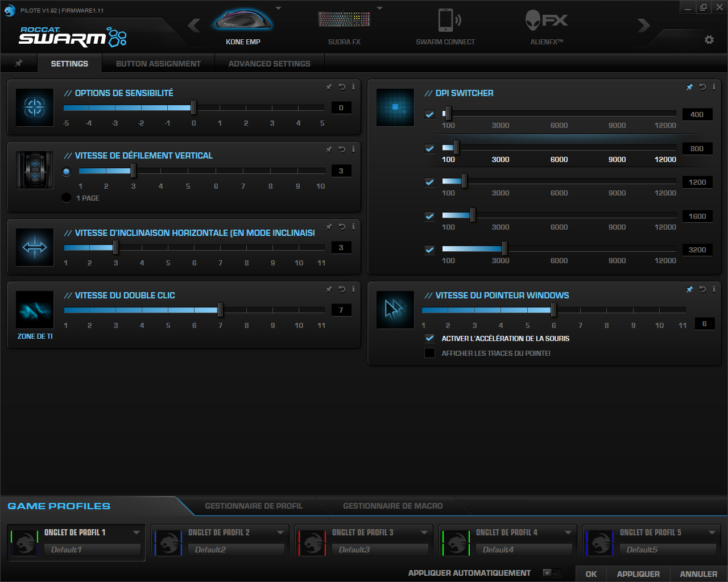
Task: Click the Appliquer button
Action: click(x=638, y=573)
